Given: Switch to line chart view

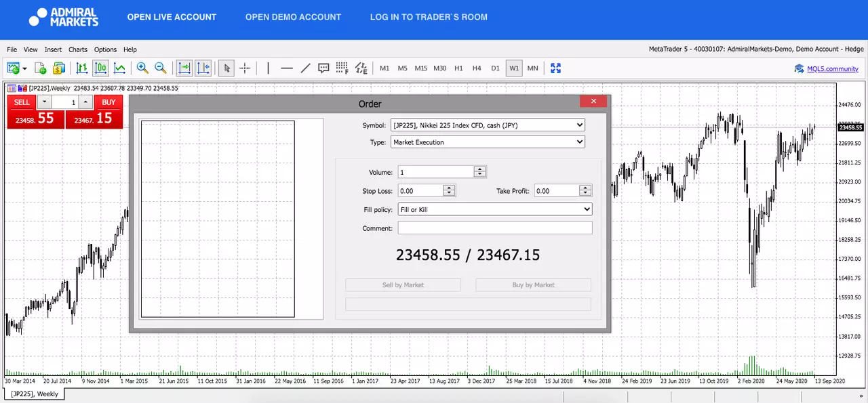Looking at the screenshot, I should [119, 68].
